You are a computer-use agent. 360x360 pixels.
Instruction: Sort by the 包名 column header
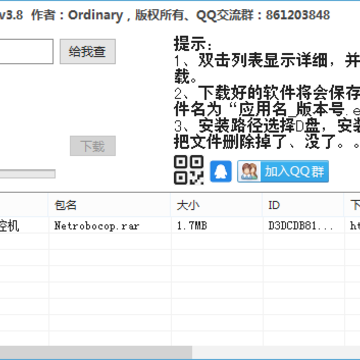pos(109,205)
